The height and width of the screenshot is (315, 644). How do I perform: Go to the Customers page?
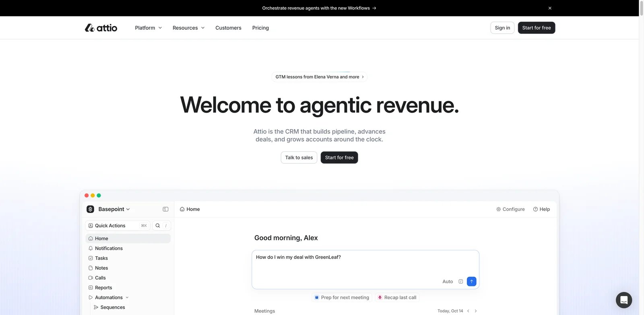[x=228, y=28]
